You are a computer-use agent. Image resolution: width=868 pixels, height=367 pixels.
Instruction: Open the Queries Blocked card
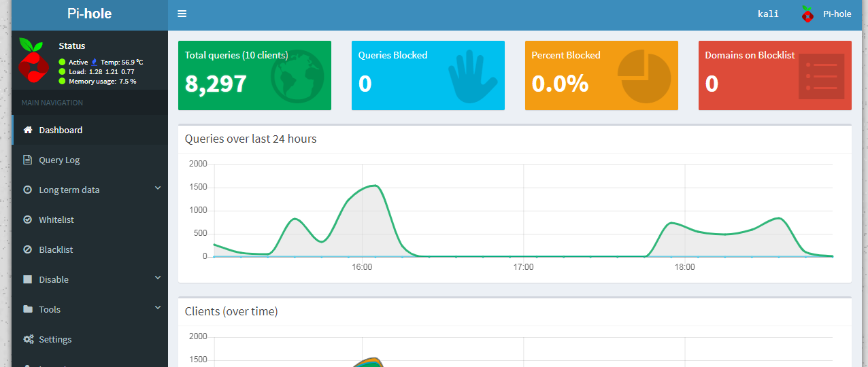point(428,75)
